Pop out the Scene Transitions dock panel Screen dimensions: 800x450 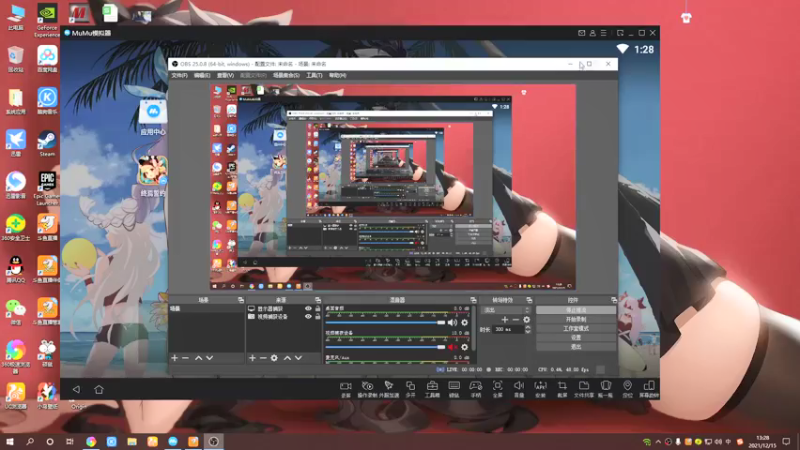pos(529,300)
